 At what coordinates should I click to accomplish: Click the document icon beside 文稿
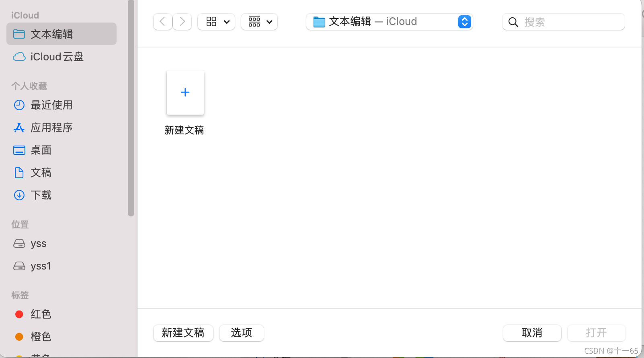point(19,173)
